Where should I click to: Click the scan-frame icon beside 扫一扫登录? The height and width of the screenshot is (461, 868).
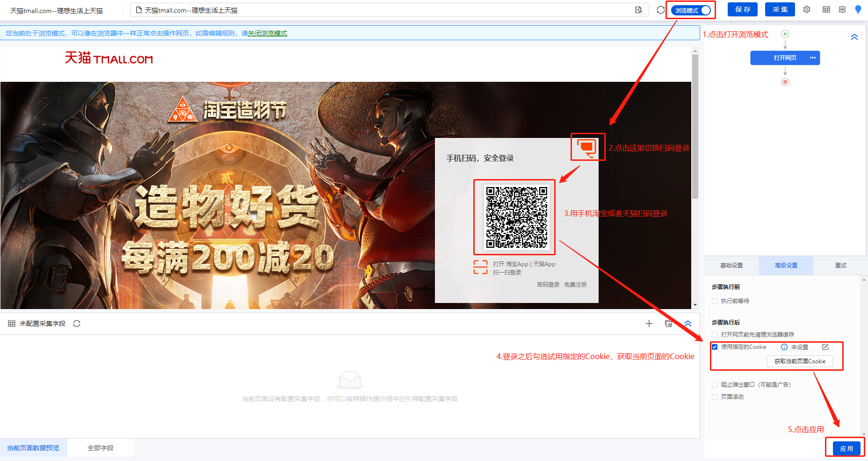point(481,267)
